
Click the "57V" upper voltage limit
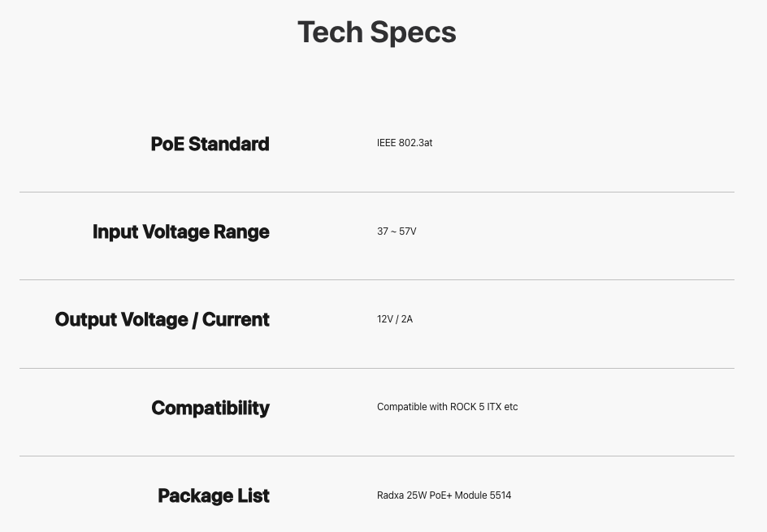pos(407,231)
